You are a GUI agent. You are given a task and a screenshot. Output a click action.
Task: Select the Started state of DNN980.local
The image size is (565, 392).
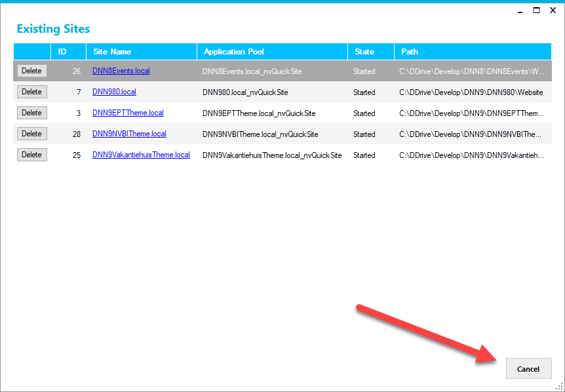[371, 92]
